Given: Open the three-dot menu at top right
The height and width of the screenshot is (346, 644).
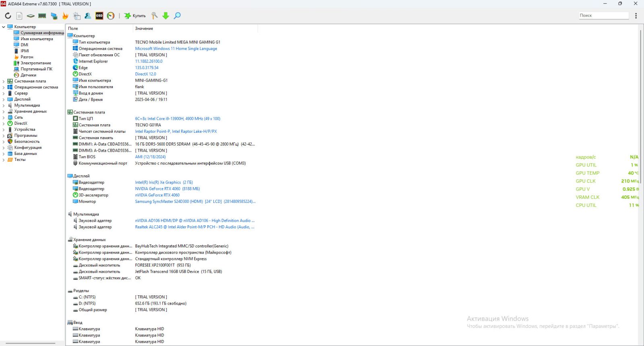Looking at the screenshot, I should 636,16.
